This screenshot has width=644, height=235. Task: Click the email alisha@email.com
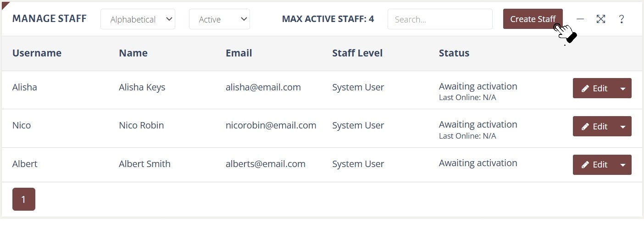click(x=263, y=87)
